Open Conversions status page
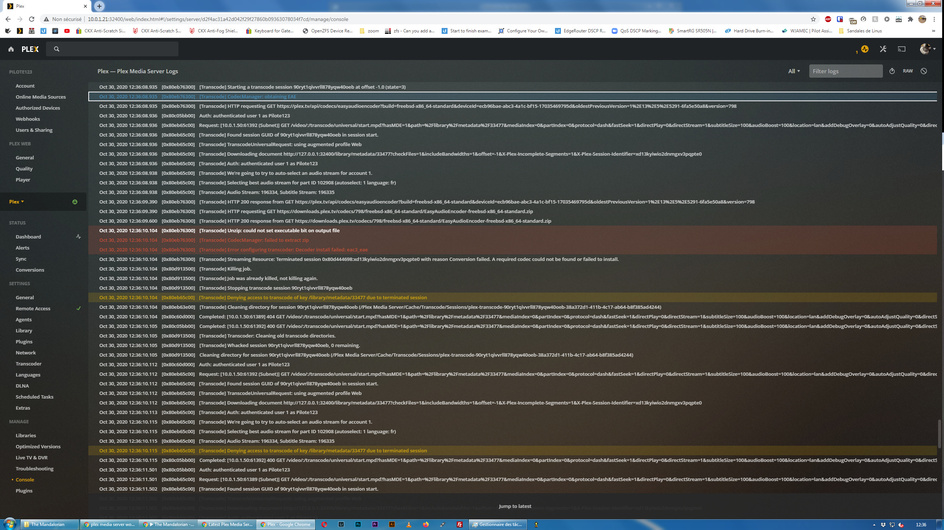This screenshot has height=530, width=944. pyautogui.click(x=30, y=270)
